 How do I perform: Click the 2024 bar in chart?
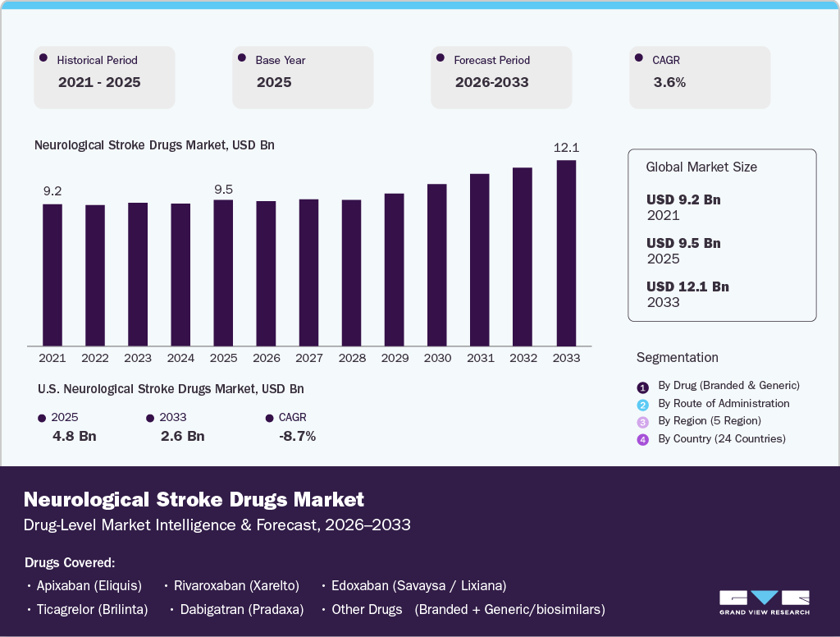point(180,275)
